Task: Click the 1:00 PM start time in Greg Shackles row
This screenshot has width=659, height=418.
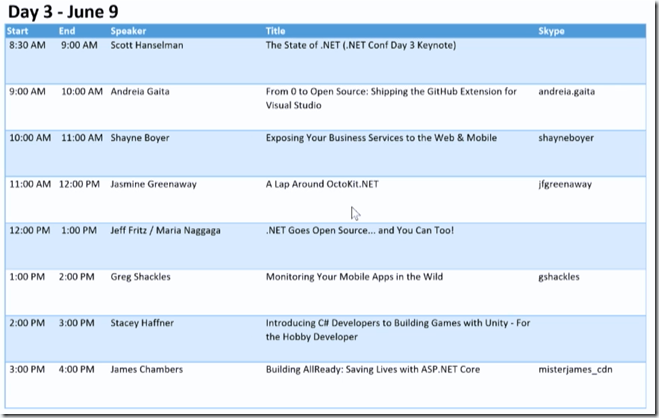Action: (x=27, y=276)
